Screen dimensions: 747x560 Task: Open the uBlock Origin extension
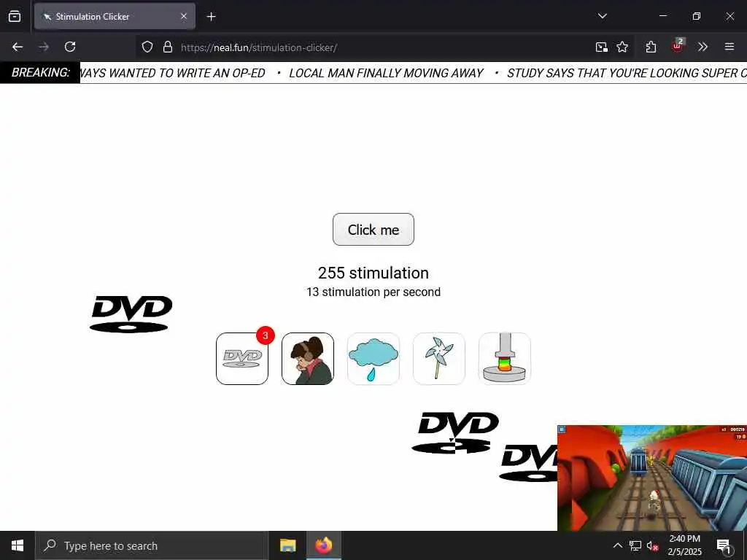point(677,47)
